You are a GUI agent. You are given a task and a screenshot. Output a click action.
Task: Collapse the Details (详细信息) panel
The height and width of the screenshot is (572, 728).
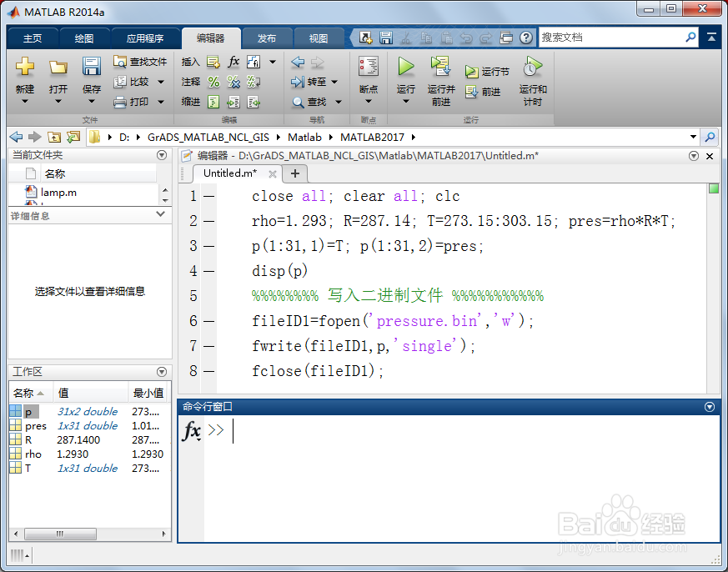(161, 214)
